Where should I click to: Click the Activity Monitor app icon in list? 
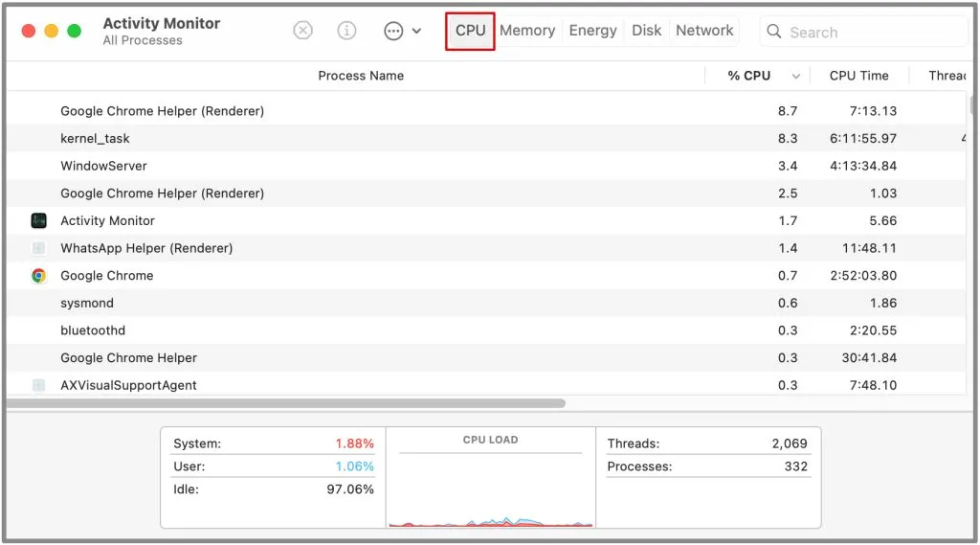pos(38,220)
